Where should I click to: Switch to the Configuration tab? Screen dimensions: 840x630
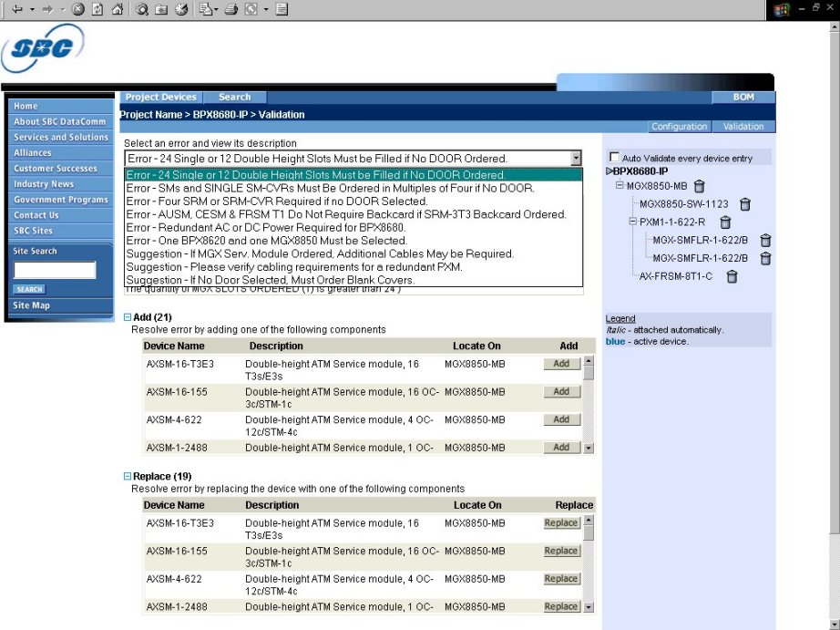pos(680,127)
